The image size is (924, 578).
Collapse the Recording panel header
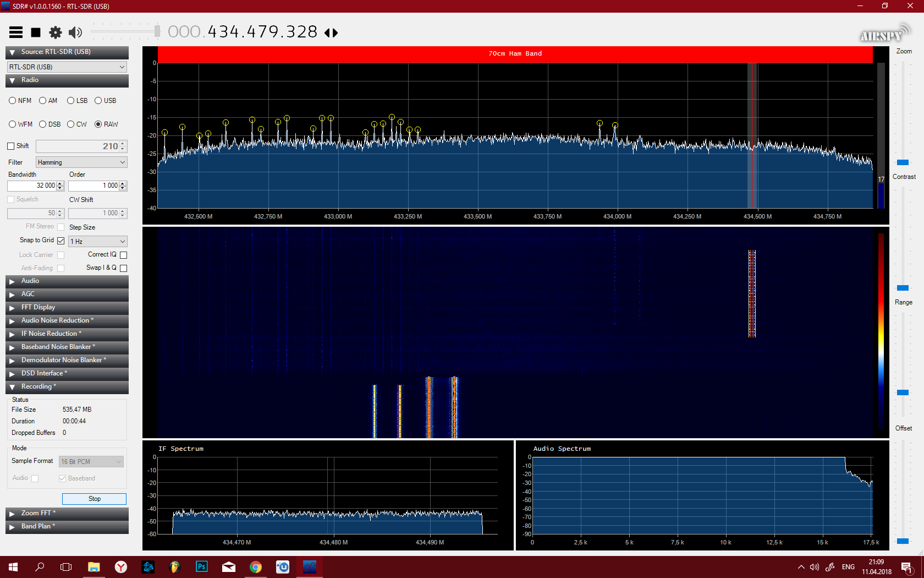pyautogui.click(x=67, y=386)
